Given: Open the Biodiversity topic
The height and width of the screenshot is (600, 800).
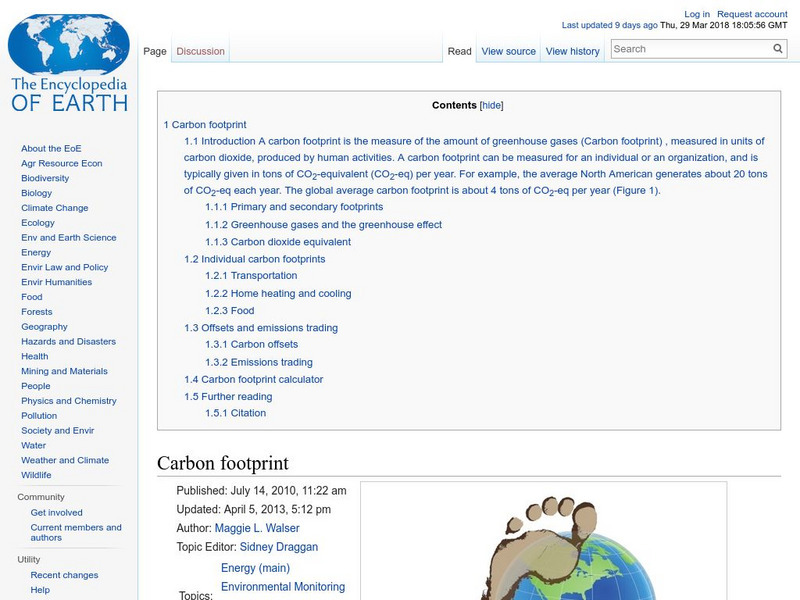Looking at the screenshot, I should 45,178.
